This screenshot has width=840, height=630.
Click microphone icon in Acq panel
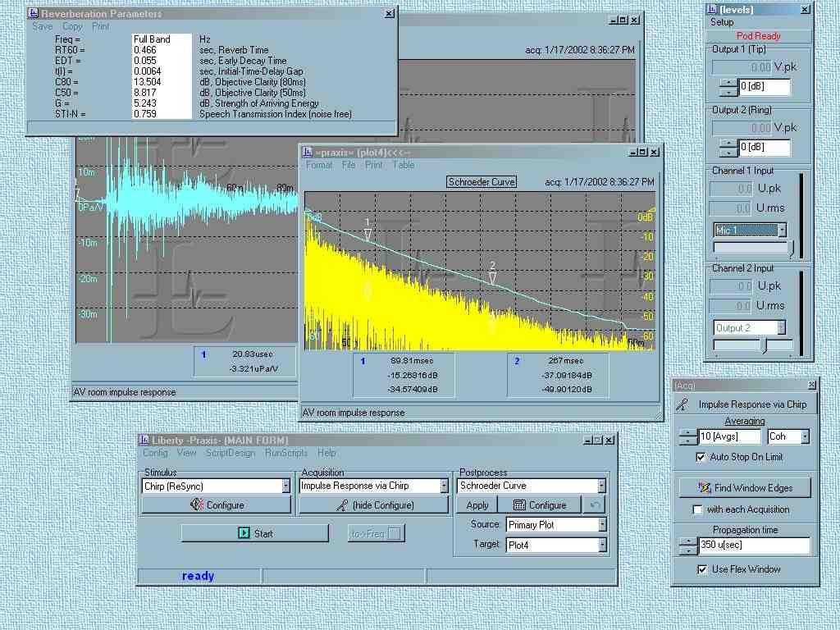pos(681,404)
